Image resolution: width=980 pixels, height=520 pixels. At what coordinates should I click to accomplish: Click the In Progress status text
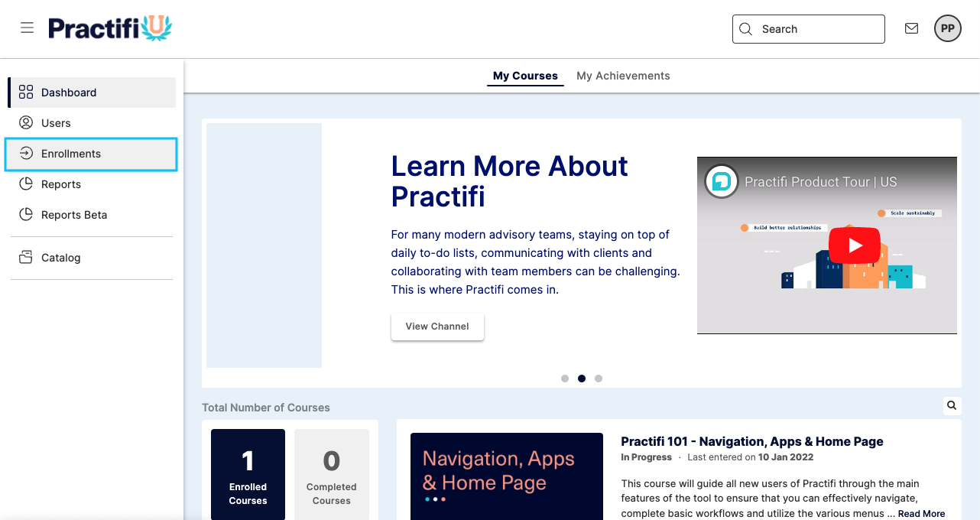pyautogui.click(x=646, y=457)
